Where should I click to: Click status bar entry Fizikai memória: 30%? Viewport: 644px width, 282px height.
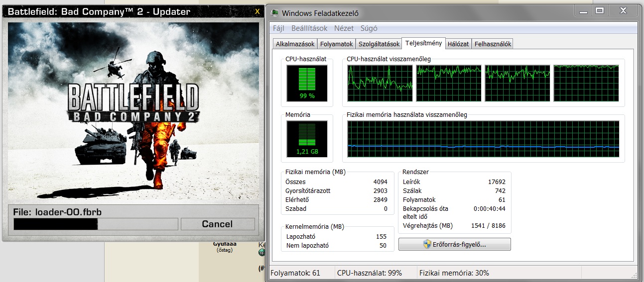click(x=454, y=273)
